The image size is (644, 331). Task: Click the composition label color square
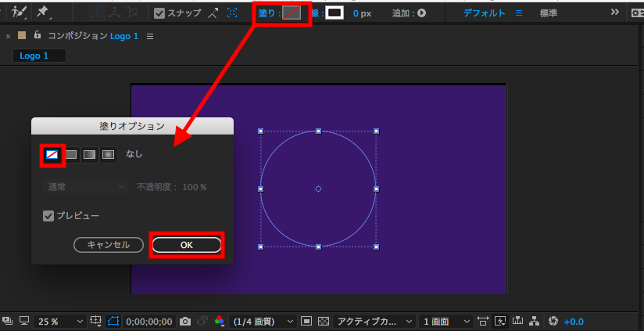(x=22, y=36)
